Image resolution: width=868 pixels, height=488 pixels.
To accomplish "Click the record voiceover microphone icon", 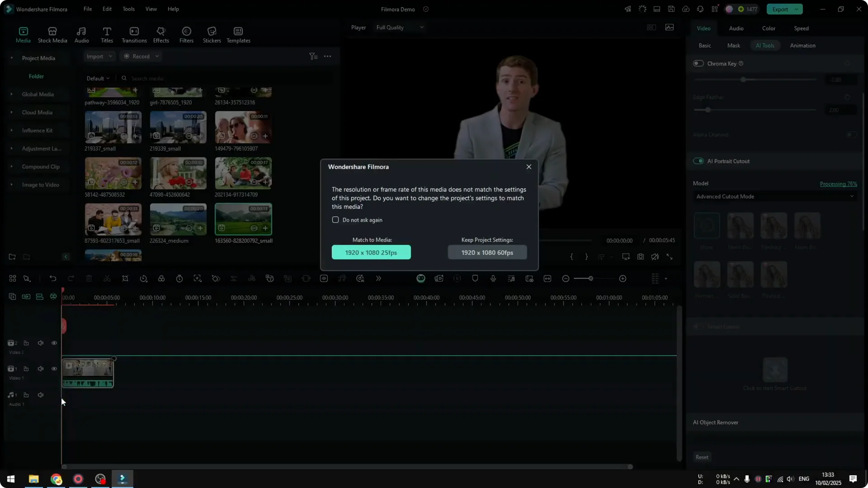I will click(493, 278).
